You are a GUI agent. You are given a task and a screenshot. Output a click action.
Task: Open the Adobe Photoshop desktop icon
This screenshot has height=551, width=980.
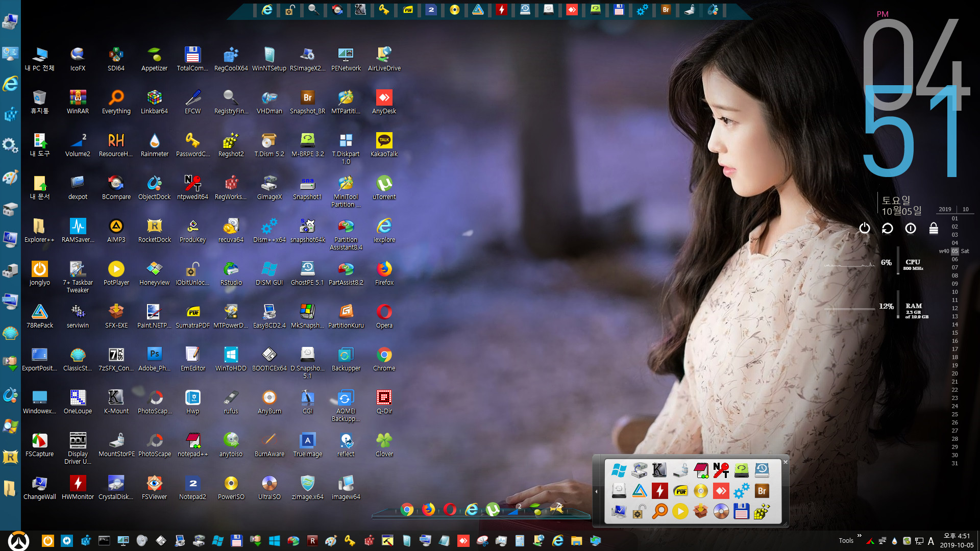point(154,359)
